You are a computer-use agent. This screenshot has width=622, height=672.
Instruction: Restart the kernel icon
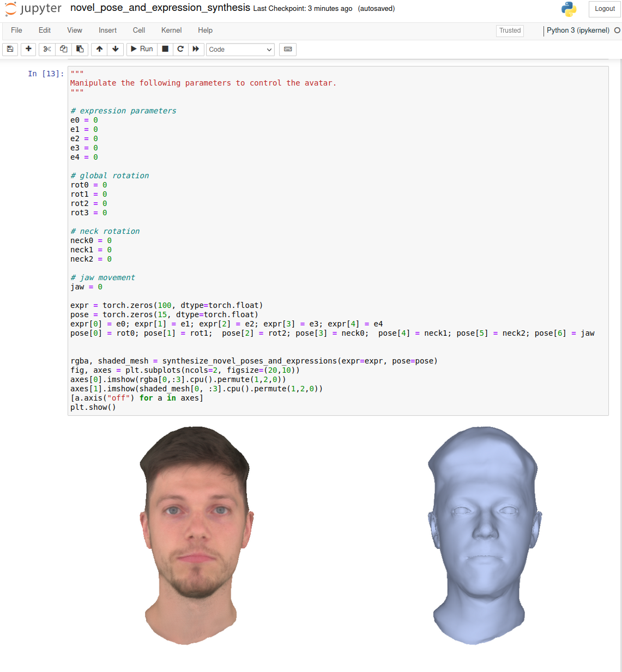coord(180,49)
